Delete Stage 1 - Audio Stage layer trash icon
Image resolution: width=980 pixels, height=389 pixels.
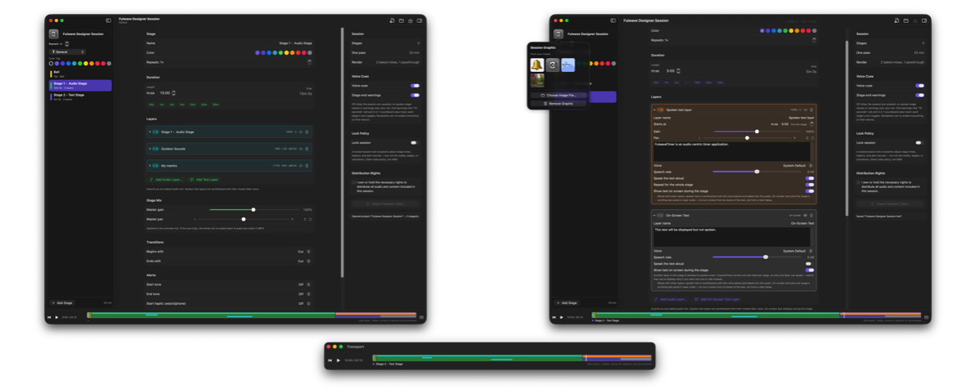(x=307, y=132)
